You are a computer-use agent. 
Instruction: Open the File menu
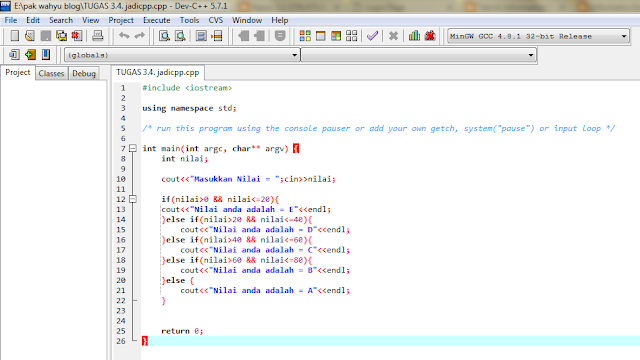[x=11, y=20]
